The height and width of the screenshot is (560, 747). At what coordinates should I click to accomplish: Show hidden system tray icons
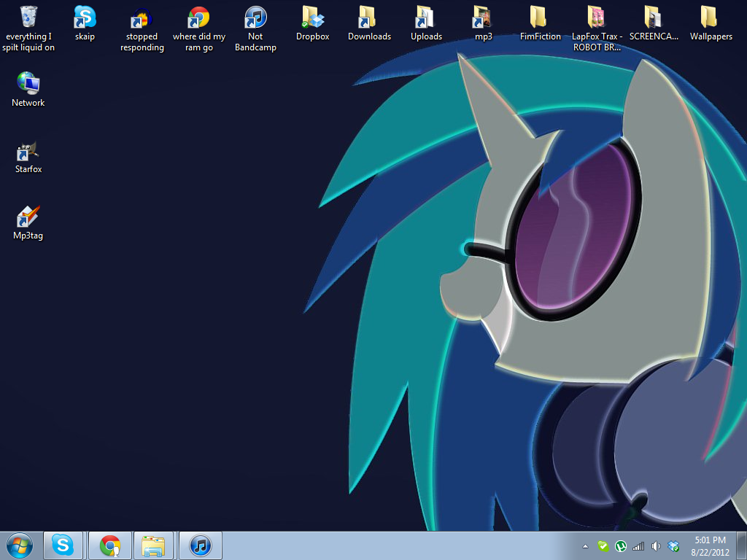(585, 546)
